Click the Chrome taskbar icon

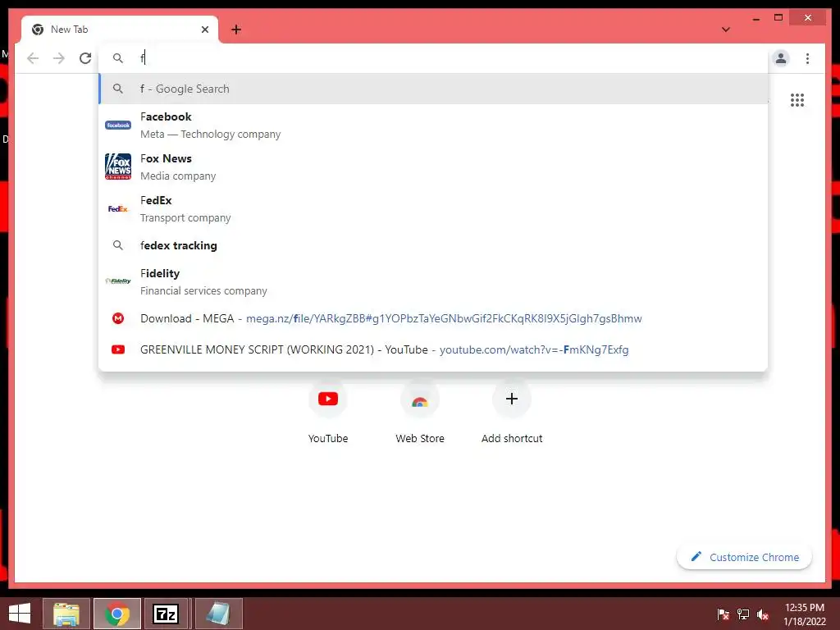tap(117, 614)
